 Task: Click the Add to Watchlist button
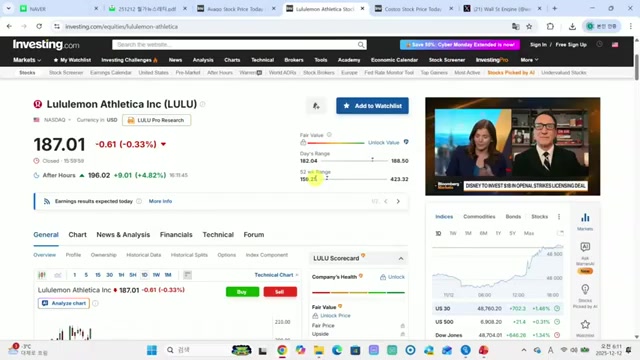tap(372, 106)
